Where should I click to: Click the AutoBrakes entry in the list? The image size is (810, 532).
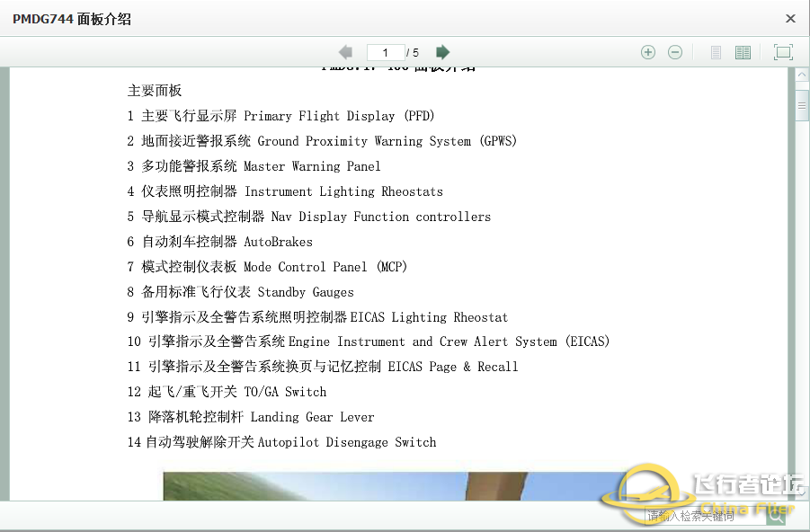[219, 242]
